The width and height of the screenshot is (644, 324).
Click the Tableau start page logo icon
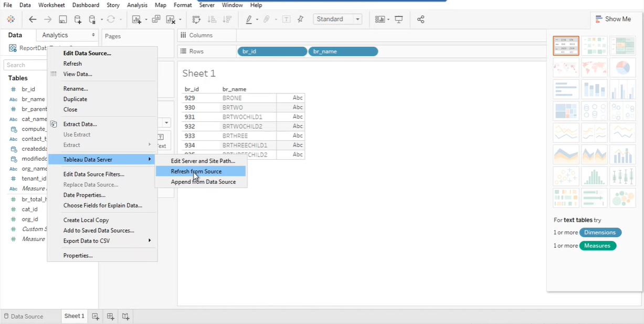[11, 19]
